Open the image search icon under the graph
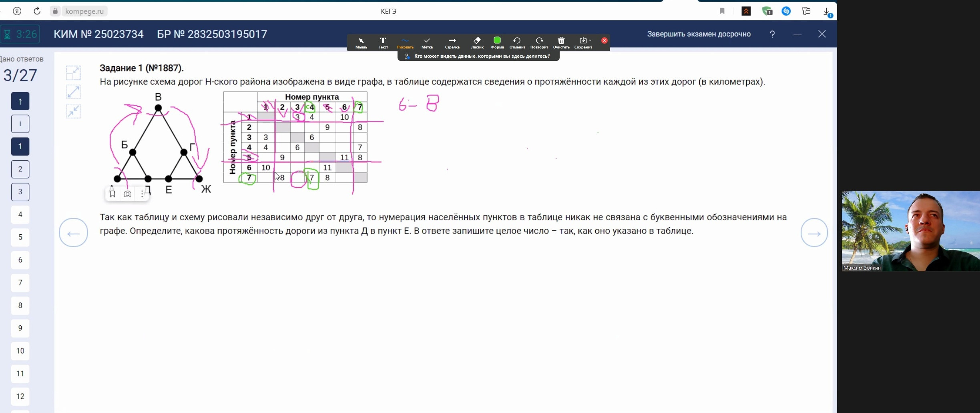 [x=127, y=193]
